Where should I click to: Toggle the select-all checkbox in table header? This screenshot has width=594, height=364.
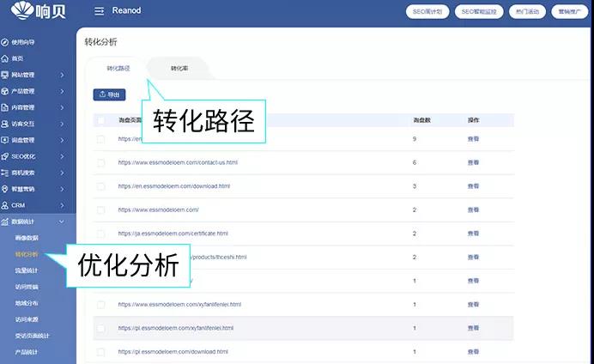101,121
